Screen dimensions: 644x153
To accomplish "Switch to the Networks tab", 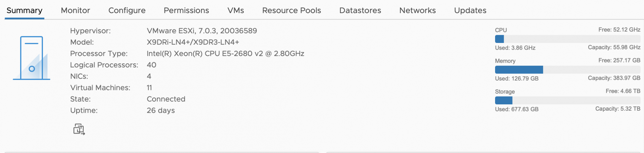I will [417, 10].
